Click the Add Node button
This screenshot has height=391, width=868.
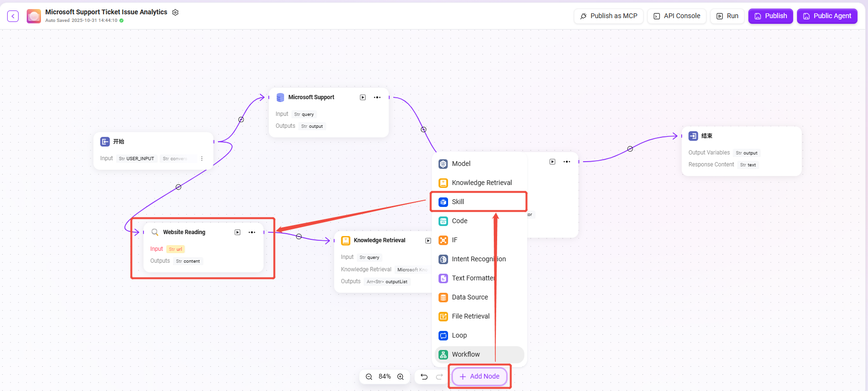click(x=480, y=376)
